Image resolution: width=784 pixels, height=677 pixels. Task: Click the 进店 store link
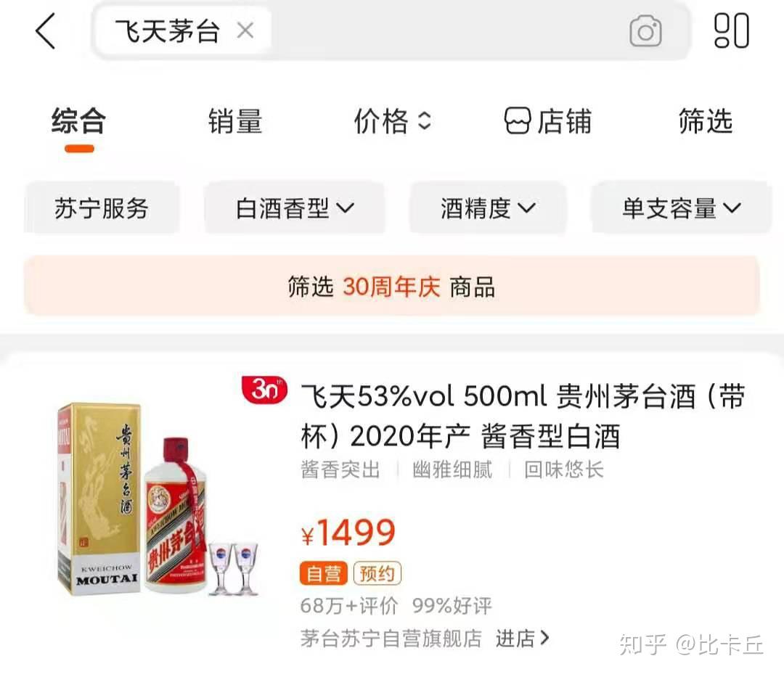click(x=523, y=639)
